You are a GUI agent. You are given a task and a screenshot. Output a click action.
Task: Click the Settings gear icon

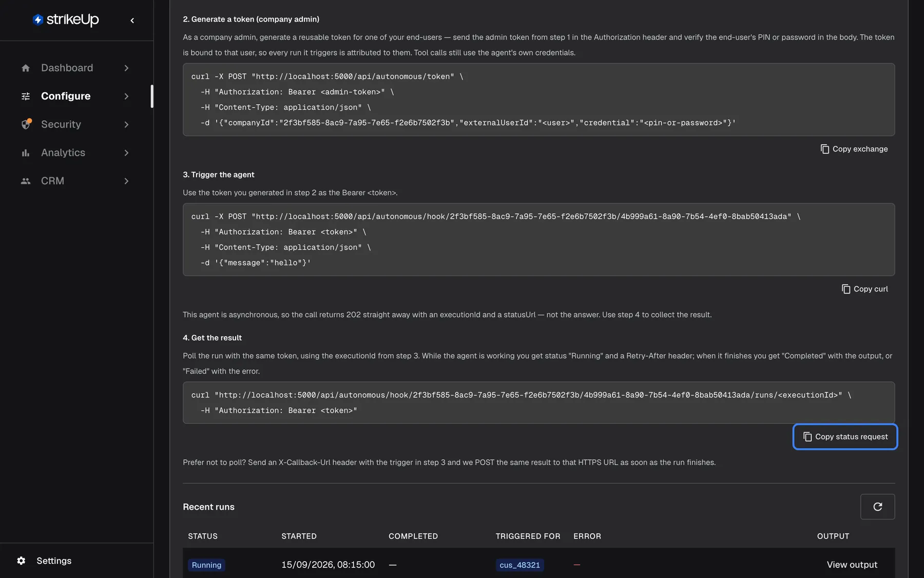tap(21, 561)
